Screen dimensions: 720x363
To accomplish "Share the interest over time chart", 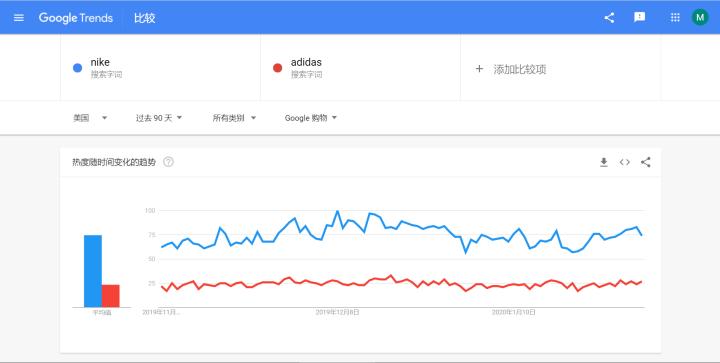I will click(646, 162).
